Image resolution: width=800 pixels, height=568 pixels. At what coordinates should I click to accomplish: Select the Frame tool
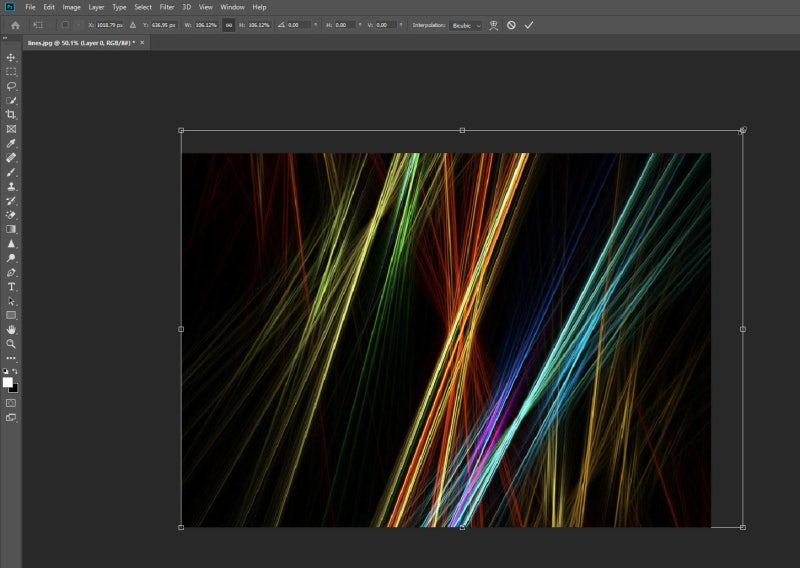(x=11, y=129)
